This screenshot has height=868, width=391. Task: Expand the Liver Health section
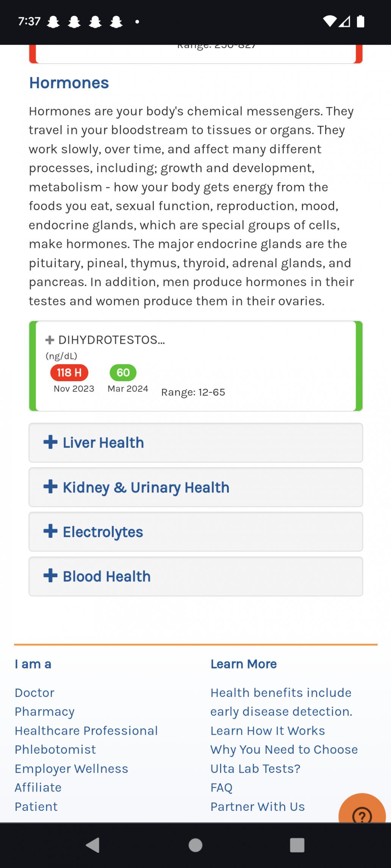coord(195,443)
